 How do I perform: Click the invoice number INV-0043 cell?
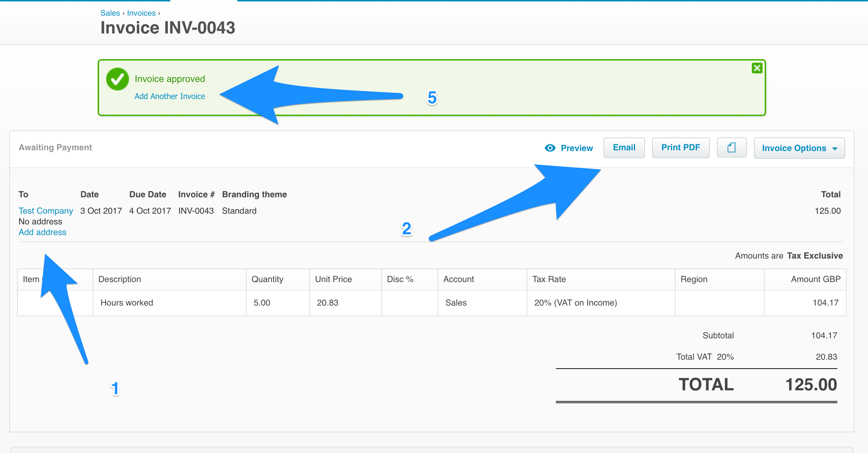(196, 210)
